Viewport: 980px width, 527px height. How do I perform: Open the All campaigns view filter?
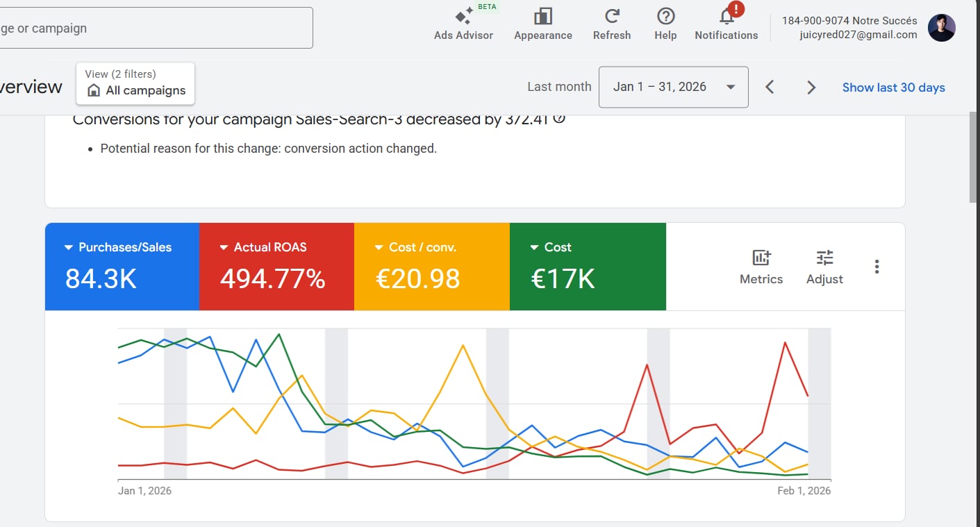136,83
